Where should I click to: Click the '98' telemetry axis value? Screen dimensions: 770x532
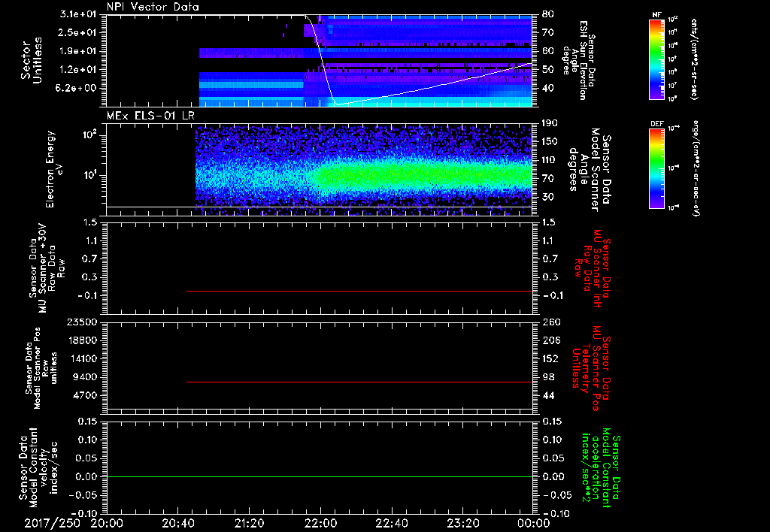point(548,377)
